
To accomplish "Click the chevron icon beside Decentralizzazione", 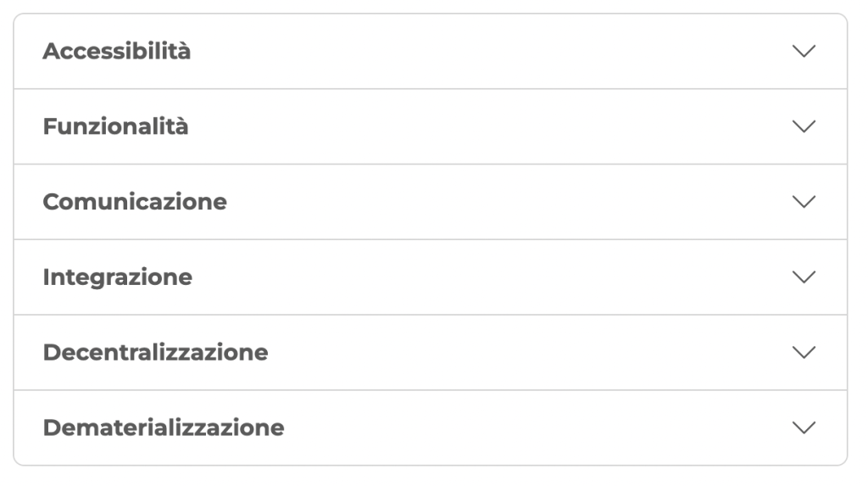I will tap(803, 352).
